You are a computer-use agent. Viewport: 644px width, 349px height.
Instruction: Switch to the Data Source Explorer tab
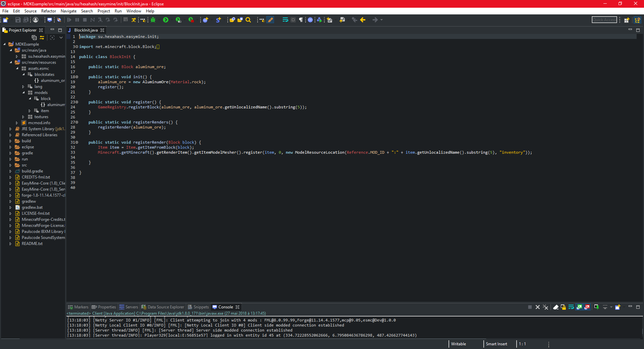click(x=163, y=307)
